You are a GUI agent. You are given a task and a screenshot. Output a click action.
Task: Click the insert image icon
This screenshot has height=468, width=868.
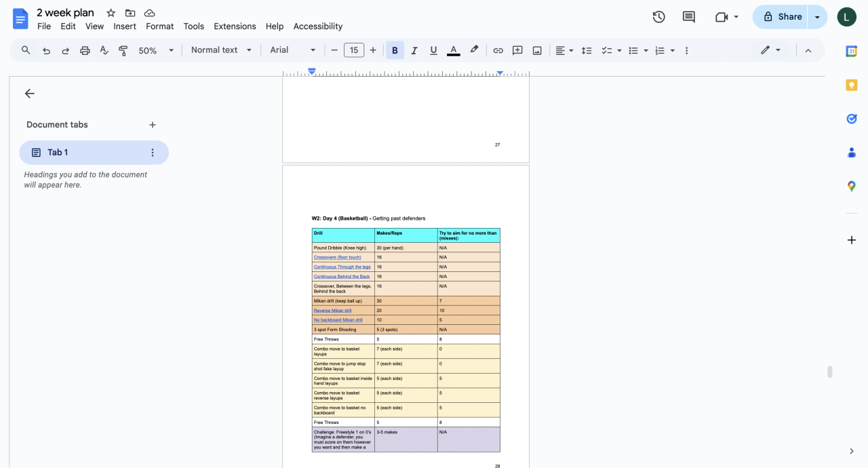(x=537, y=50)
